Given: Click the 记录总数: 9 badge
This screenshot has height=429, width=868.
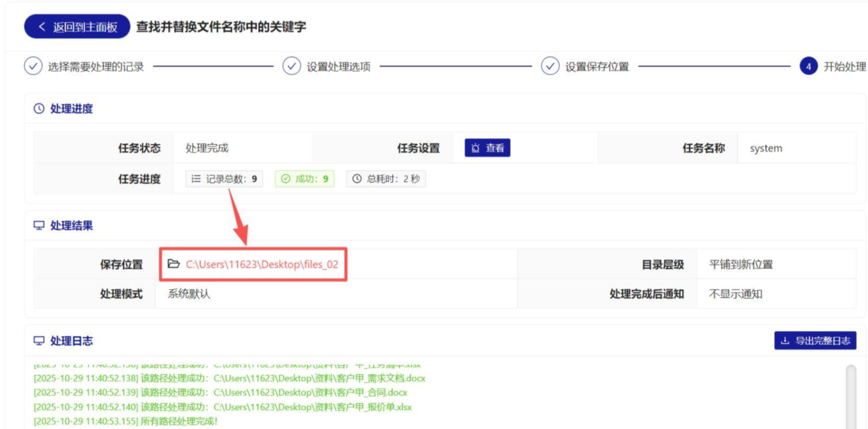Looking at the screenshot, I should (224, 179).
